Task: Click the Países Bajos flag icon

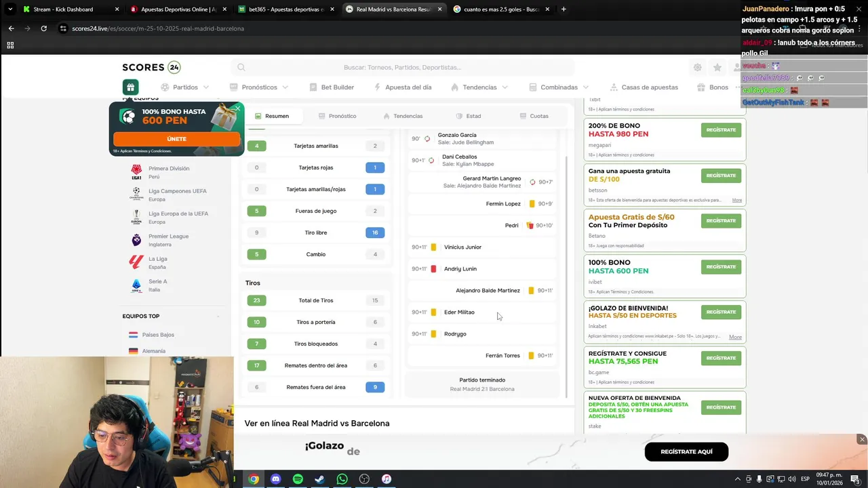Action: (134, 335)
